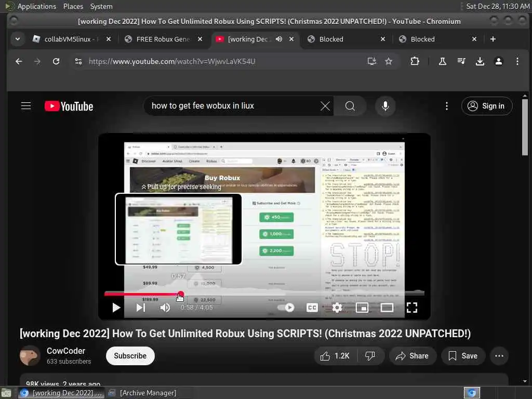View site information icon
Viewport: 532px width, 399px height.
pyautogui.click(x=78, y=61)
